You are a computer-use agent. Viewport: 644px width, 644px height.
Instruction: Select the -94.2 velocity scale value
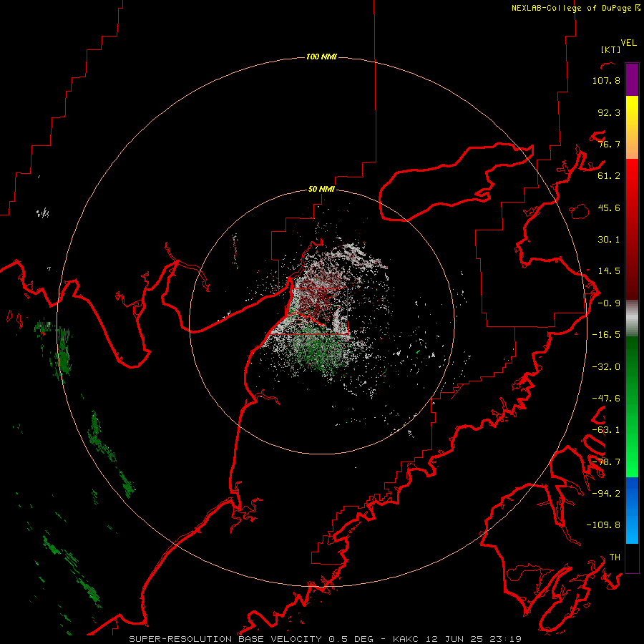tap(606, 493)
